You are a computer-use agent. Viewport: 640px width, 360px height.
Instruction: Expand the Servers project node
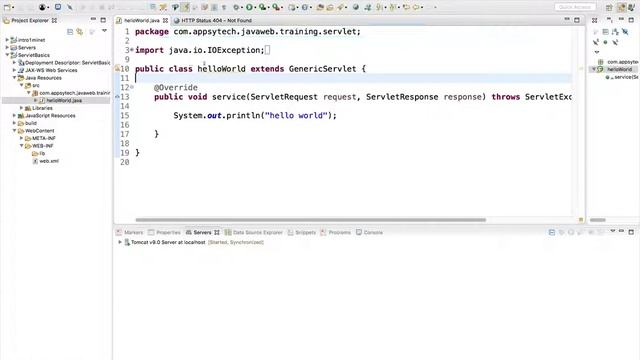pyautogui.click(x=7, y=47)
